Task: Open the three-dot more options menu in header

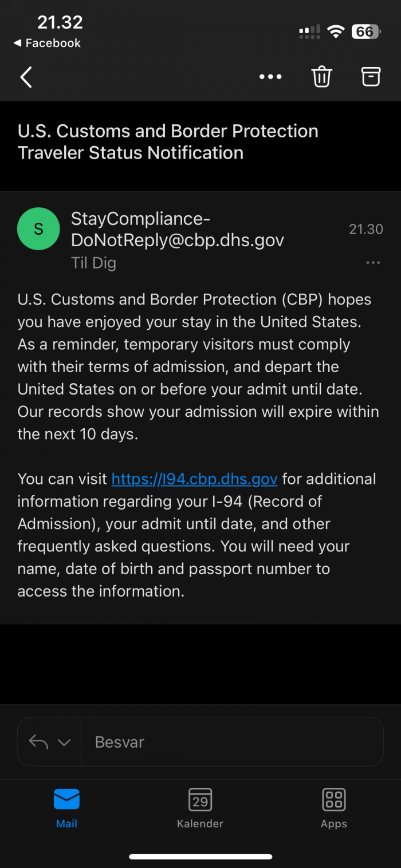Action: 270,77
